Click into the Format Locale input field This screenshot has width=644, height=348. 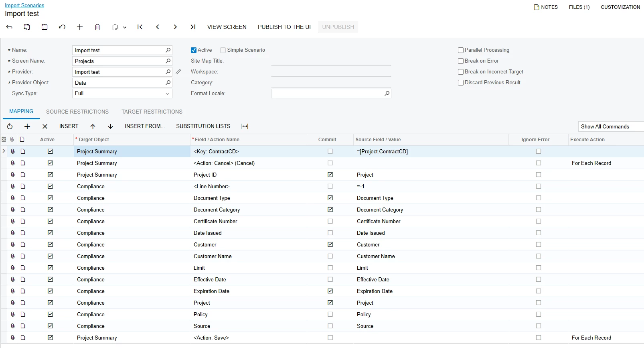click(327, 94)
